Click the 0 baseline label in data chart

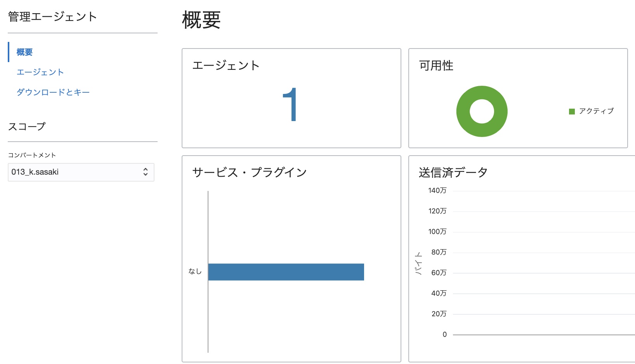click(444, 335)
